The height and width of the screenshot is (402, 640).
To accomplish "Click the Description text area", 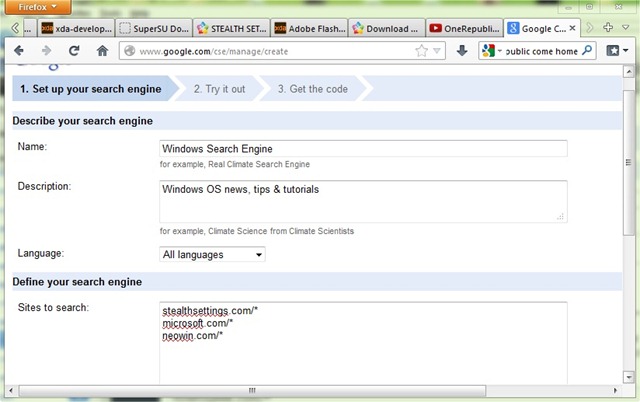I will [363, 202].
